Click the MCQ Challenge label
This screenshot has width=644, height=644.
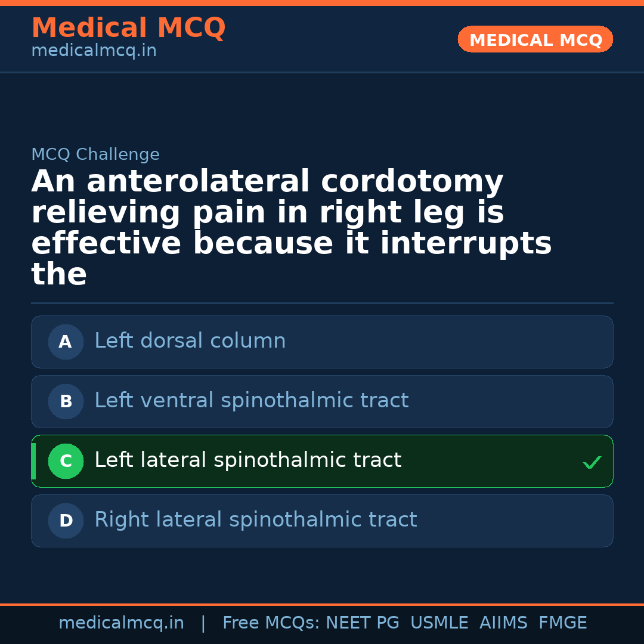(95, 155)
